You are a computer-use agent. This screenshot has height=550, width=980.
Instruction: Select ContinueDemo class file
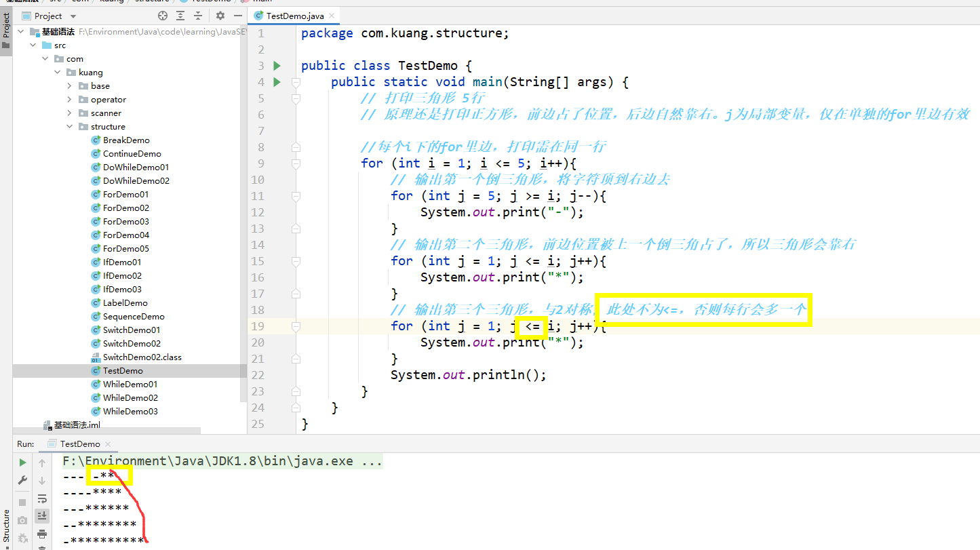(x=132, y=154)
